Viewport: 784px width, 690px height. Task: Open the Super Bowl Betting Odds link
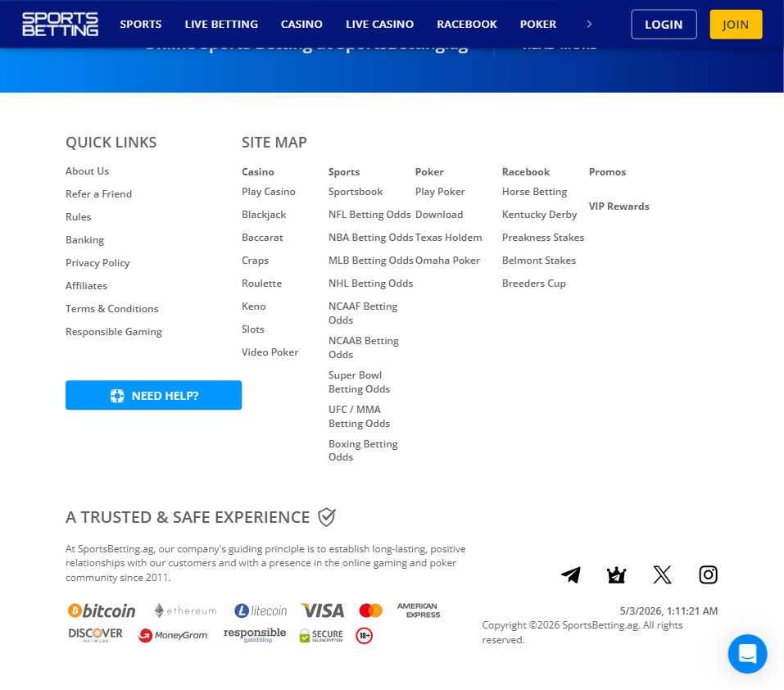click(x=359, y=382)
